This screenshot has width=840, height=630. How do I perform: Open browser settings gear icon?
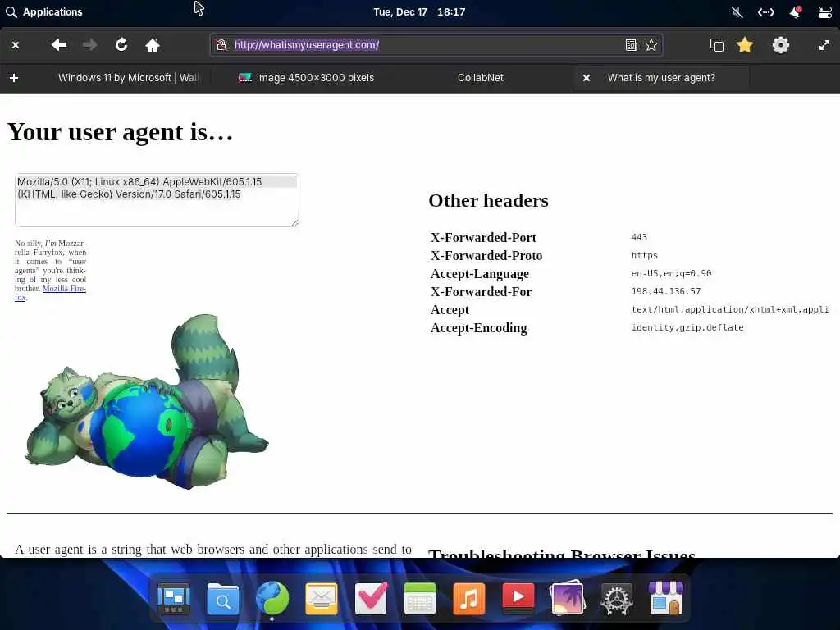781,45
